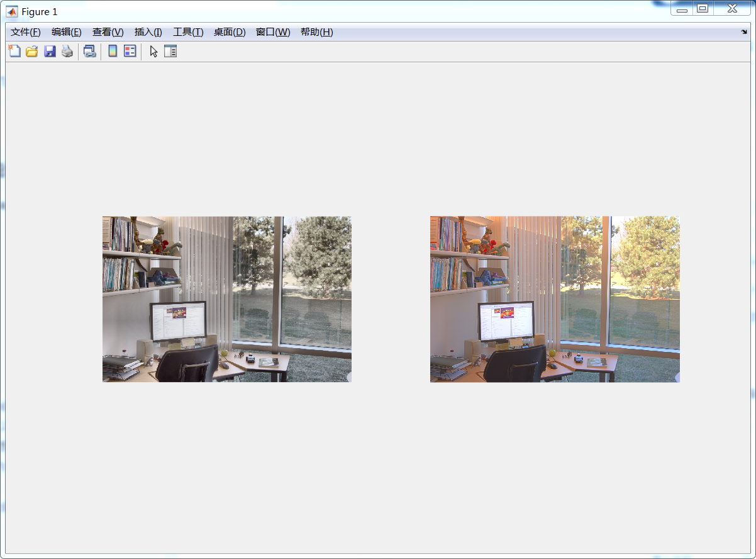Open the 工具(T) menu
This screenshot has width=756, height=559.
click(x=188, y=32)
